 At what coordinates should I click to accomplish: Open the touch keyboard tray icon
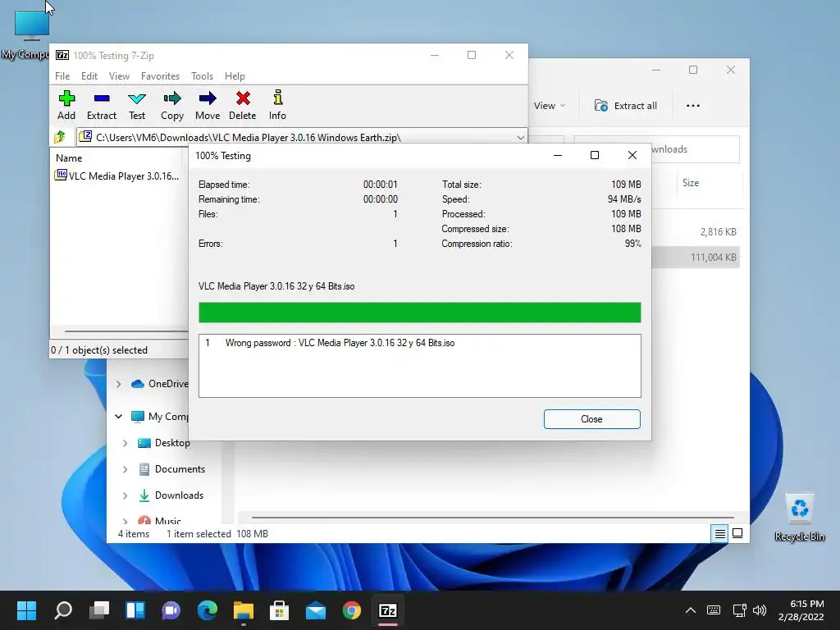point(713,610)
